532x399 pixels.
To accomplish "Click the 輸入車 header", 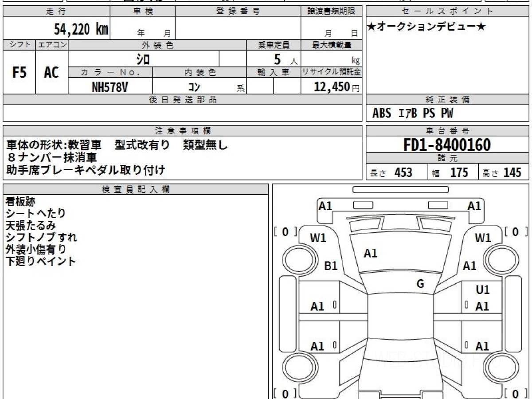I will click(x=274, y=72).
